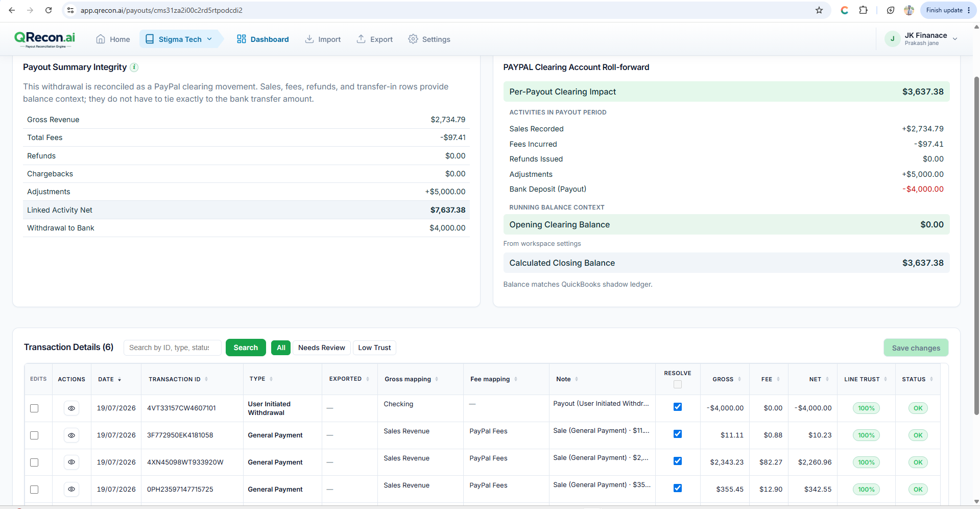This screenshot has width=980, height=509.
Task: Click the orange C extension icon
Action: [844, 10]
